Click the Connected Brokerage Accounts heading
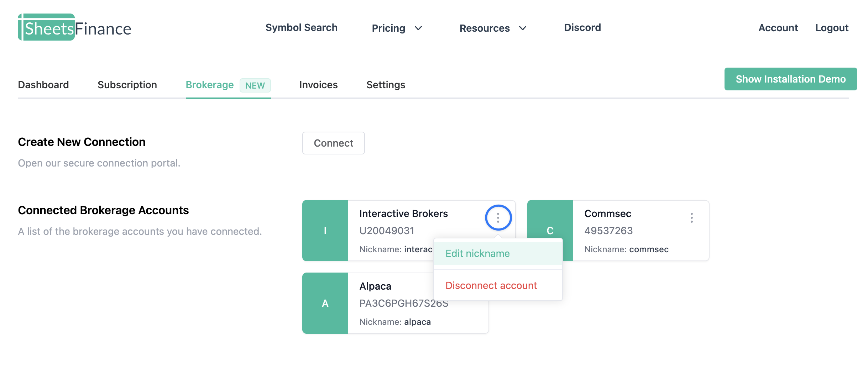The width and height of the screenshot is (868, 385). click(103, 210)
